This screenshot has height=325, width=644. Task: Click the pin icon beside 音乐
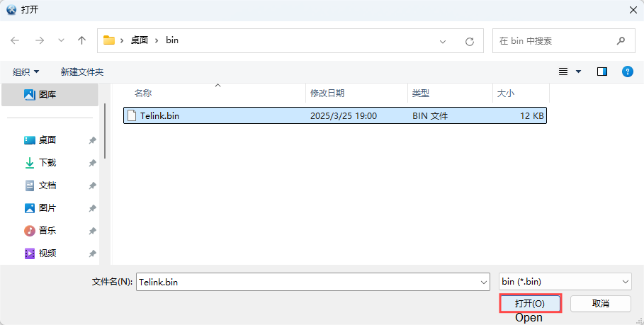coord(92,231)
